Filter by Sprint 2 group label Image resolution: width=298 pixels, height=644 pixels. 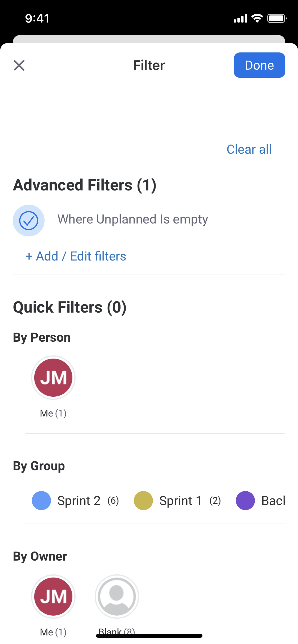pos(79,501)
